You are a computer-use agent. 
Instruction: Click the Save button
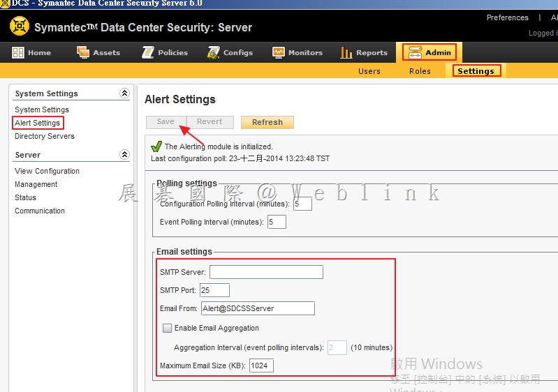(x=166, y=121)
